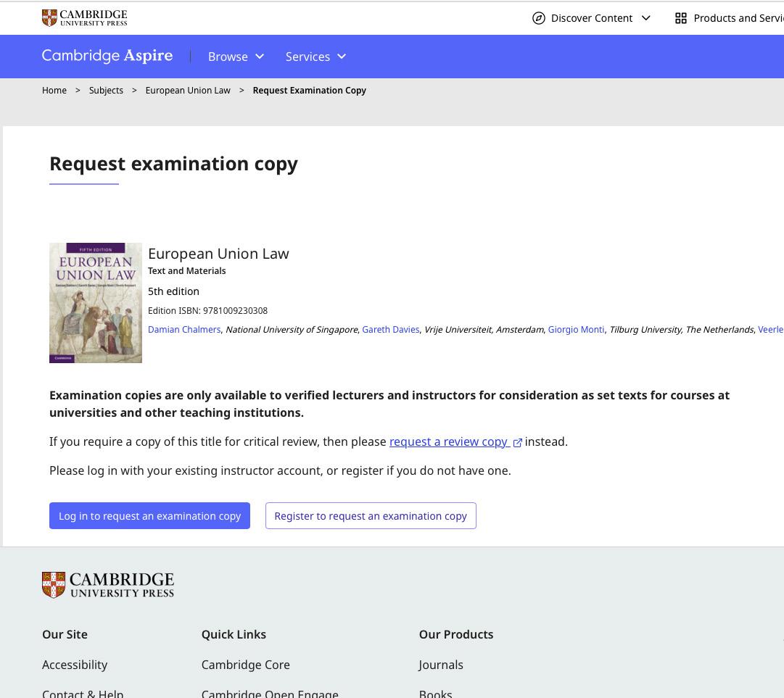
Task: Click the Text and Materials subtitle
Action: pos(187,271)
